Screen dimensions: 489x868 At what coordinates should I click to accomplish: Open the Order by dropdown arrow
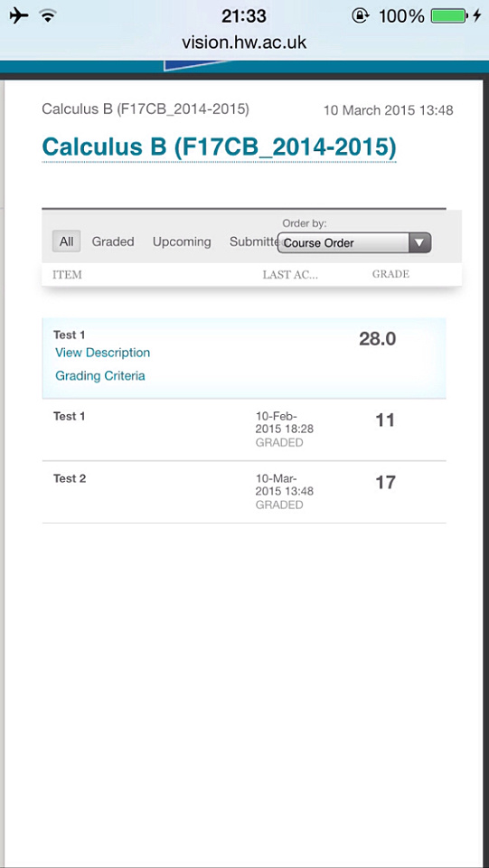coord(419,242)
